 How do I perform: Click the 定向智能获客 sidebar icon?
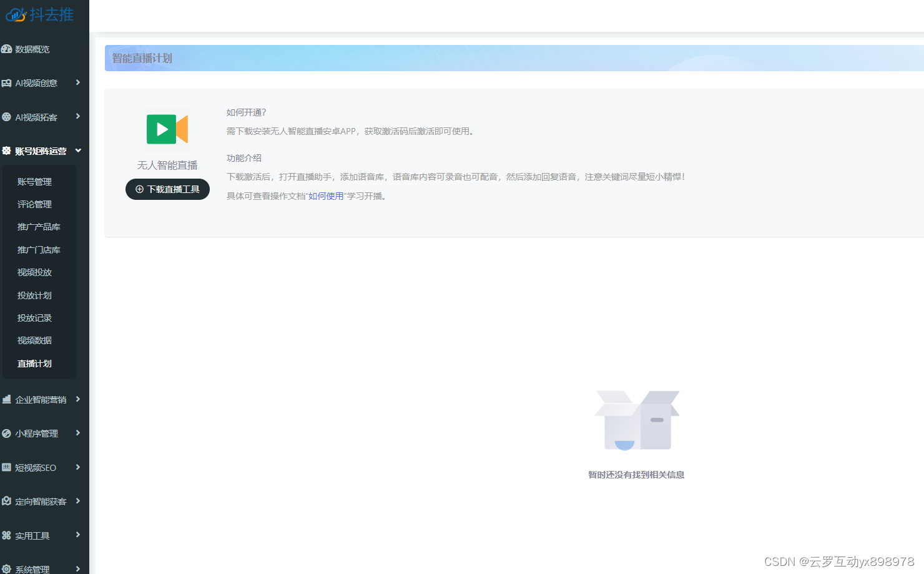(x=7, y=501)
